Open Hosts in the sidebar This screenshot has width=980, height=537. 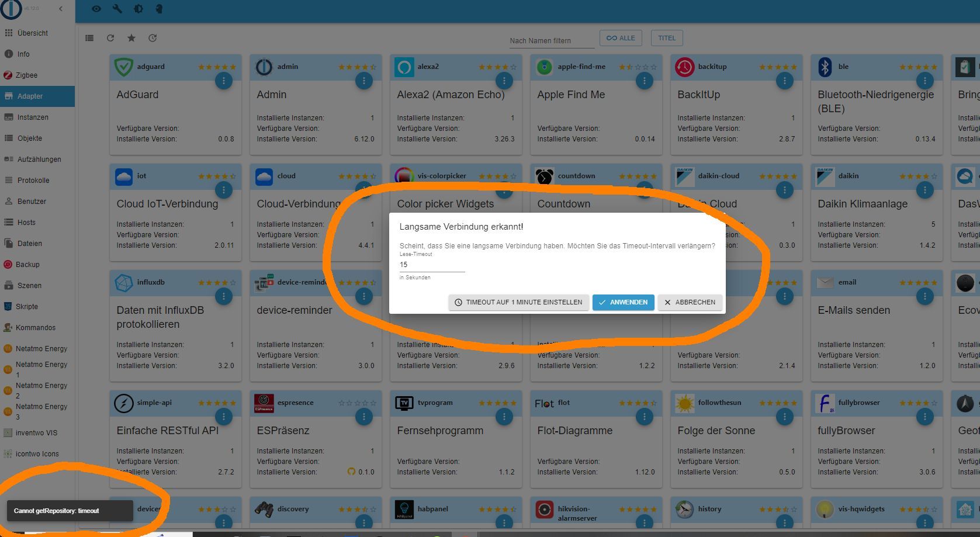(x=37, y=223)
